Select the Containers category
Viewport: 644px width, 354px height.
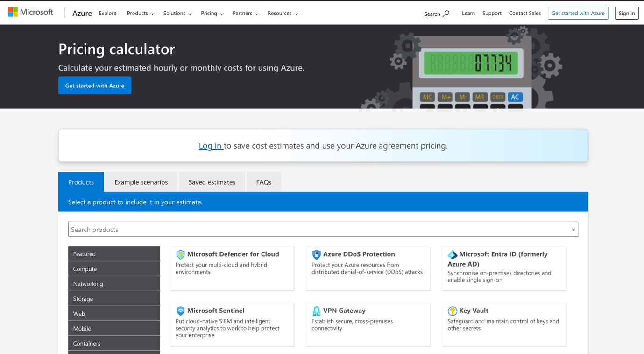[114, 344]
